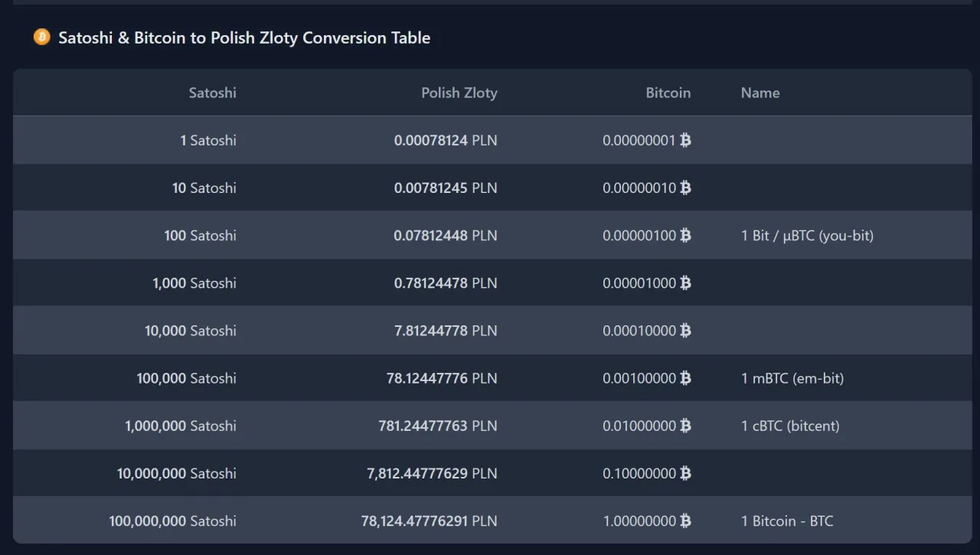The height and width of the screenshot is (555, 980).
Task: Click the Bitcoin amount 0.00000100
Action: (x=639, y=235)
